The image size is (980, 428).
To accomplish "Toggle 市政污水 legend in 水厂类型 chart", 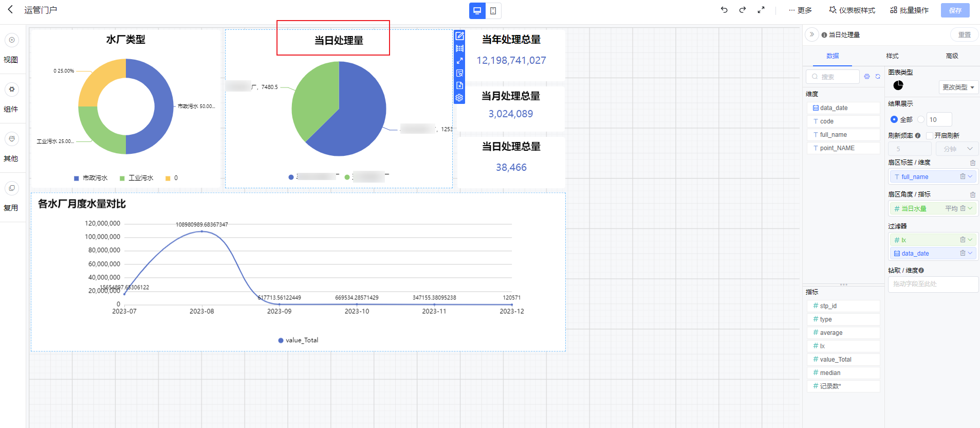I will click(x=91, y=178).
